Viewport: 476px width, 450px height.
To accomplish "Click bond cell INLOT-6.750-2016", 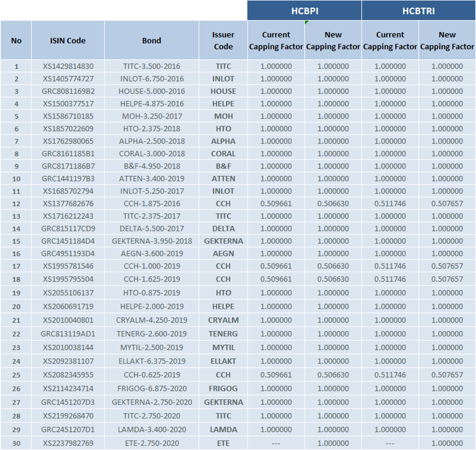I will coord(151,78).
